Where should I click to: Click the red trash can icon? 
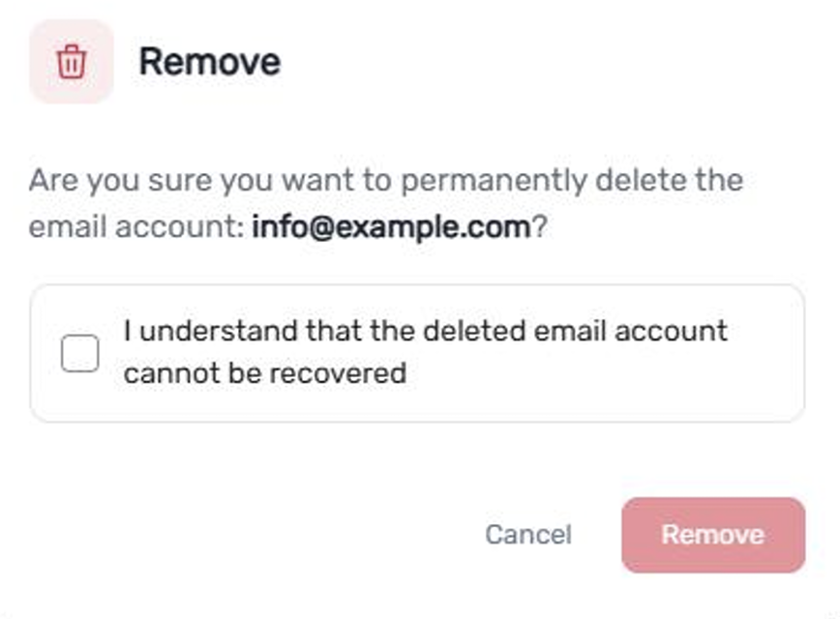(72, 62)
